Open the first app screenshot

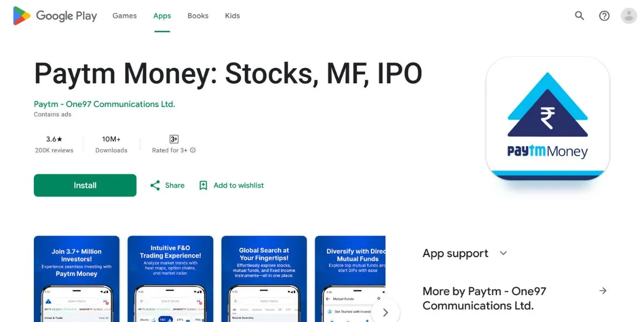click(x=76, y=279)
